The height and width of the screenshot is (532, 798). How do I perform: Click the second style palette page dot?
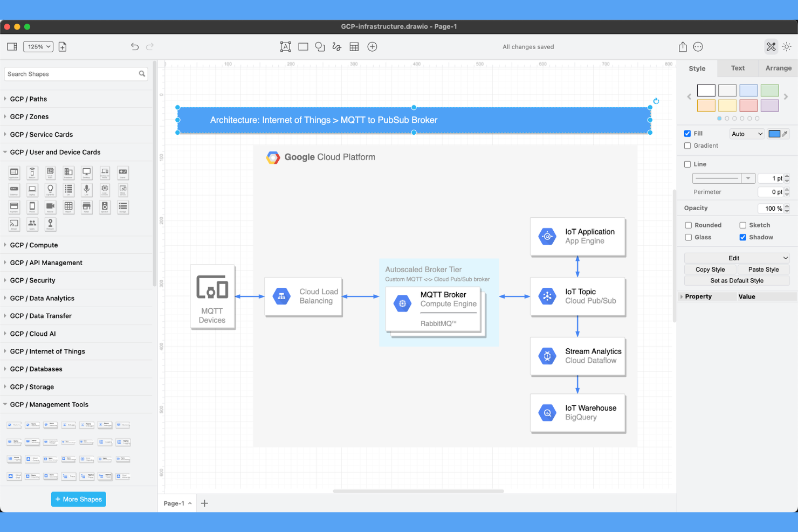pyautogui.click(x=727, y=119)
